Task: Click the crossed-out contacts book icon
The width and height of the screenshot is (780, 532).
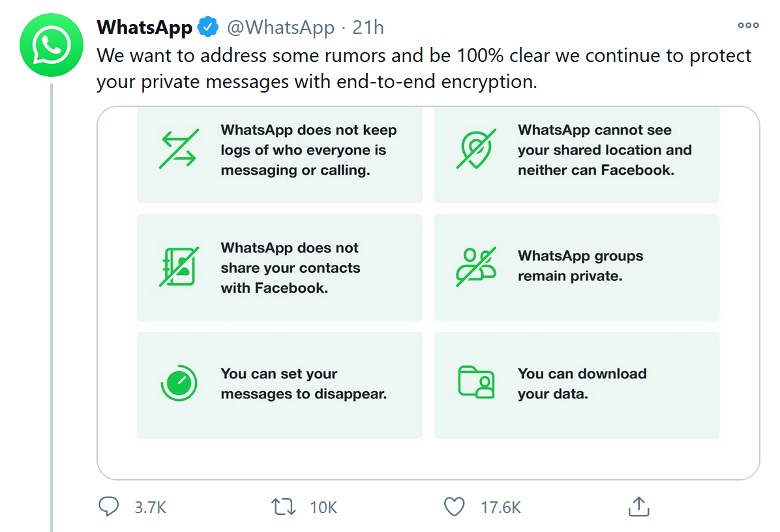Action: (178, 267)
